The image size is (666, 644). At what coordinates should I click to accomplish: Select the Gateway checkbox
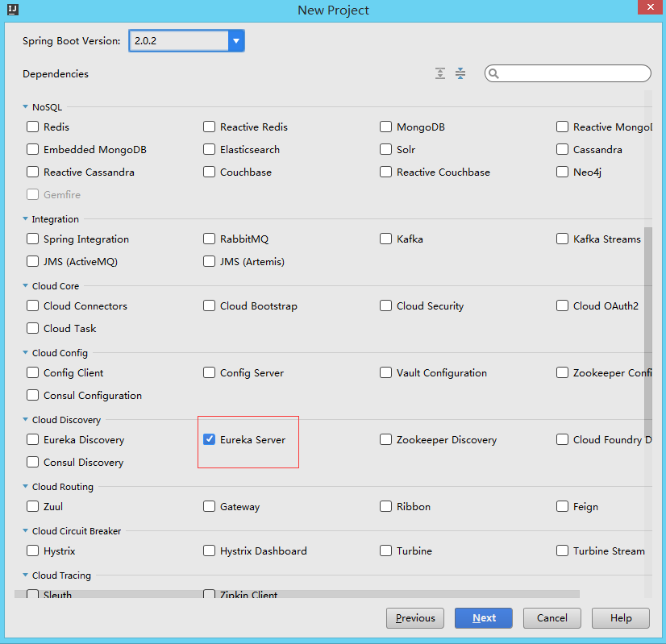[x=209, y=506]
